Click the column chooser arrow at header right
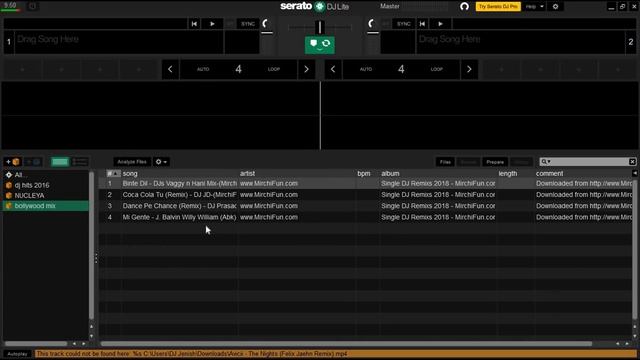Screen dimensions: 640x360 click(x=635, y=173)
